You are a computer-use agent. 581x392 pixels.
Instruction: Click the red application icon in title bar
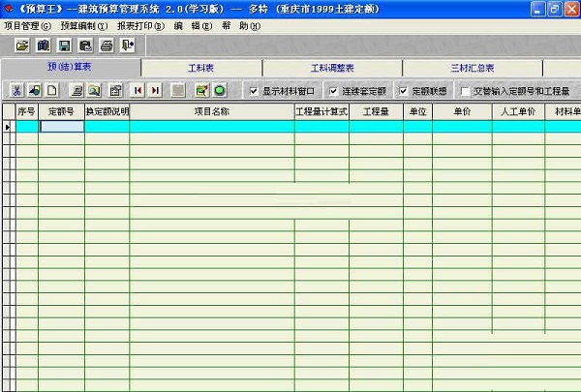point(9,8)
